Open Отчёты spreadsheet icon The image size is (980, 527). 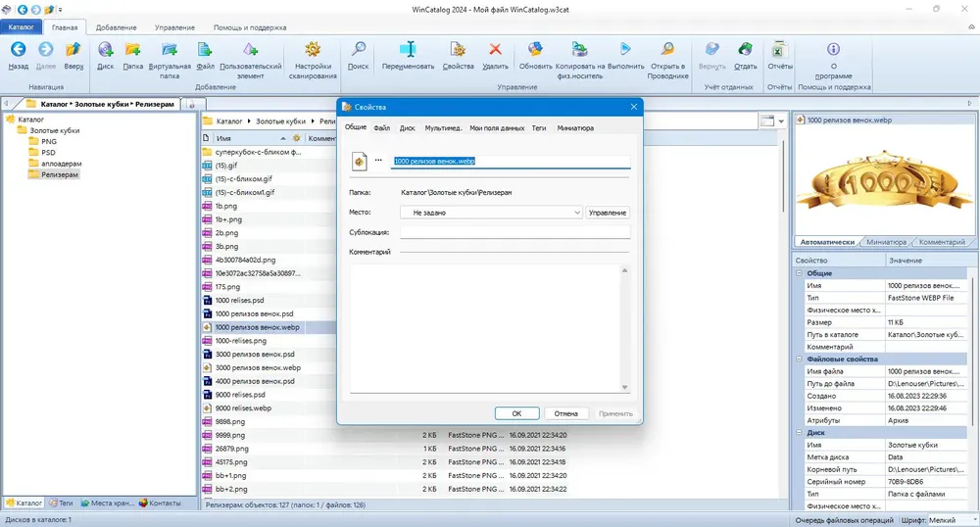pos(779,49)
